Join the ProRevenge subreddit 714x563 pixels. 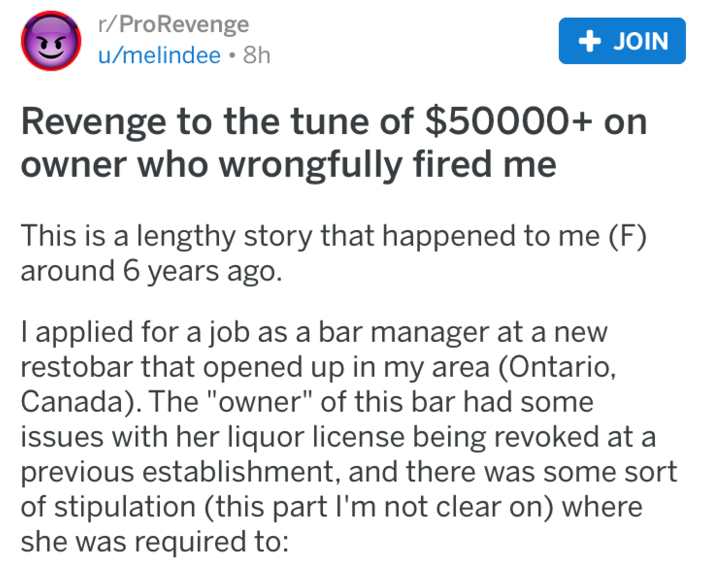(622, 41)
